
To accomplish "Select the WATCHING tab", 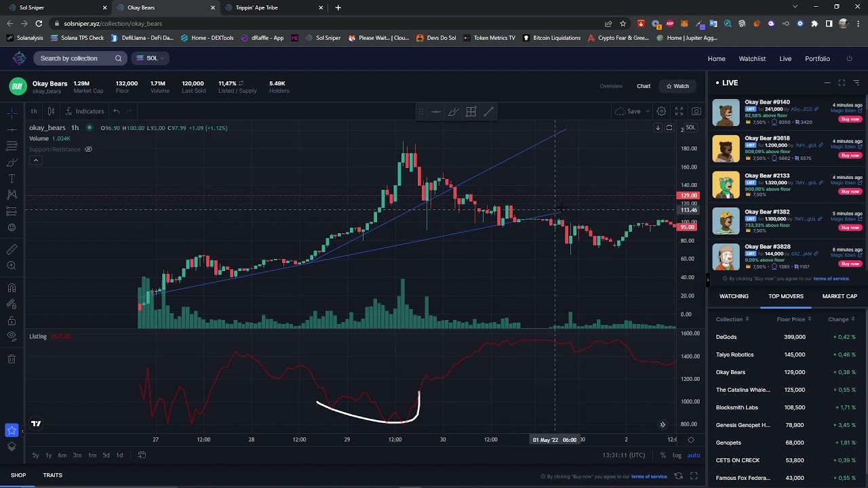I will click(x=734, y=296).
